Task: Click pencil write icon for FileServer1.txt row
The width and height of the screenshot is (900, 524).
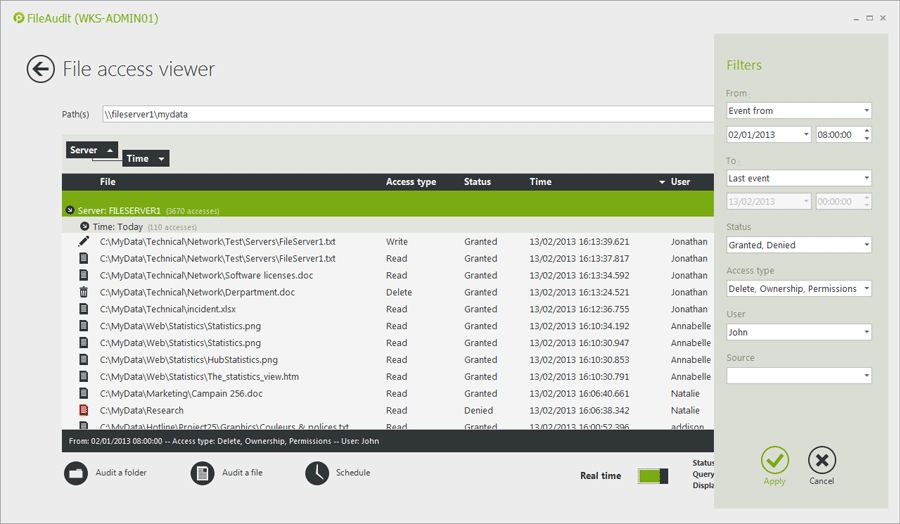Action: [x=84, y=242]
